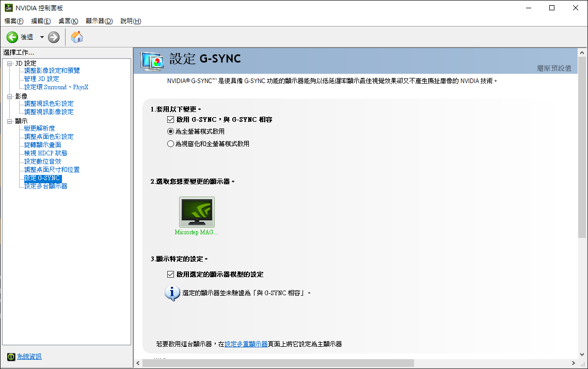Go to the Home page via house icon
The width and height of the screenshot is (588, 369).
[x=77, y=37]
